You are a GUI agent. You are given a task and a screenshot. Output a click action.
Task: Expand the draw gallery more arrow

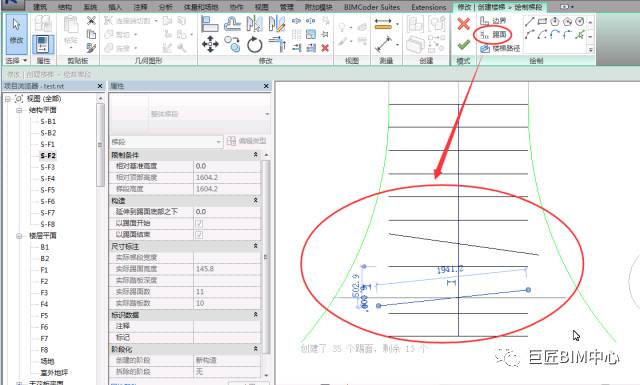[591, 49]
